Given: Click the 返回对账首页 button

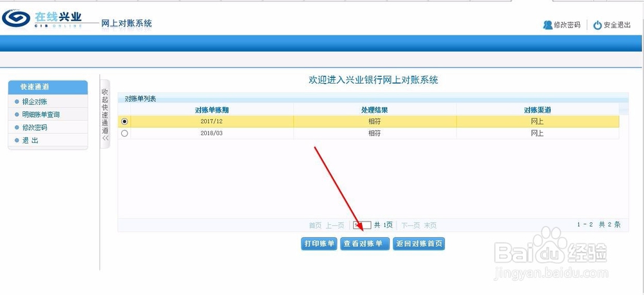Looking at the screenshot, I should [x=419, y=243].
